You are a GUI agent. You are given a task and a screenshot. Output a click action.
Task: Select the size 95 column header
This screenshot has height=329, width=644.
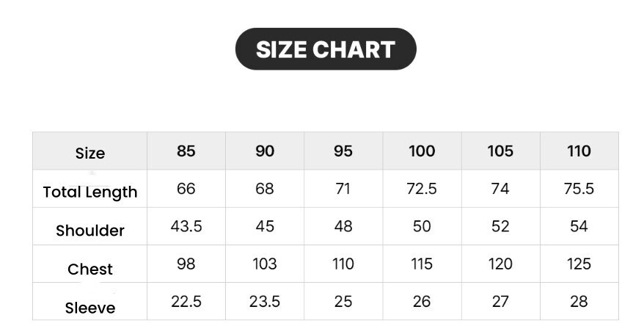coord(343,151)
